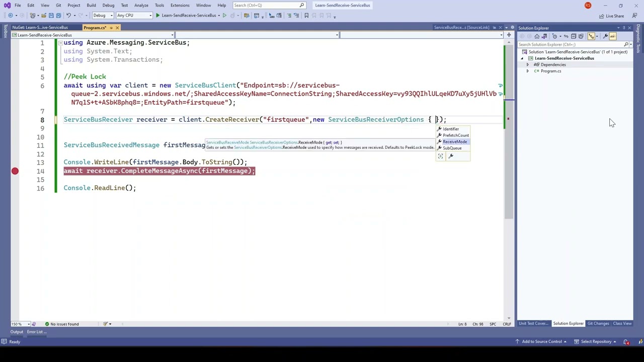The image size is (644, 362).
Task: Click the bookmark icon in main toolbar
Action: (x=306, y=16)
